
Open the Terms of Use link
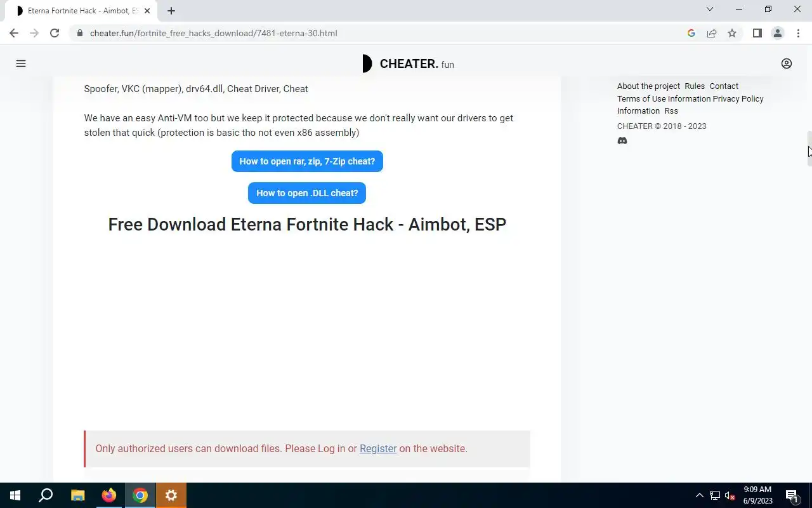click(641, 99)
